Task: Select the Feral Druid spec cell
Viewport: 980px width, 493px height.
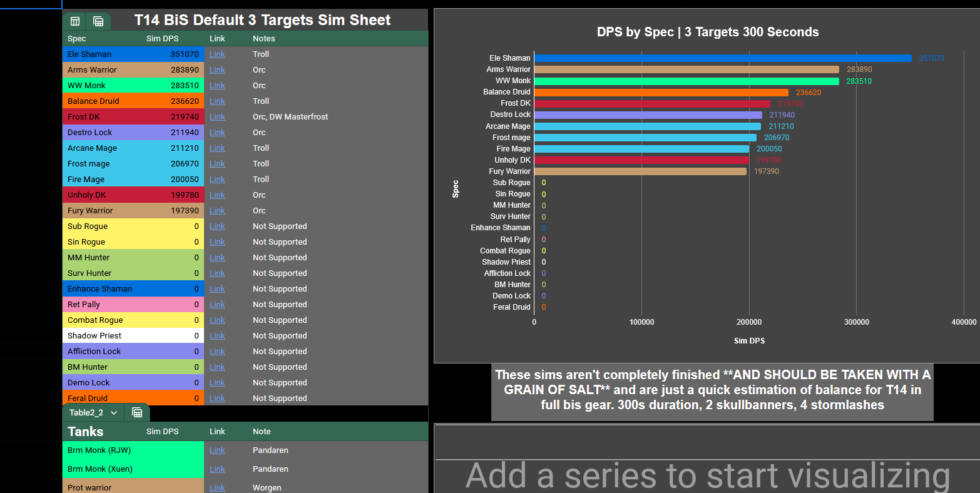Action: 102,398
